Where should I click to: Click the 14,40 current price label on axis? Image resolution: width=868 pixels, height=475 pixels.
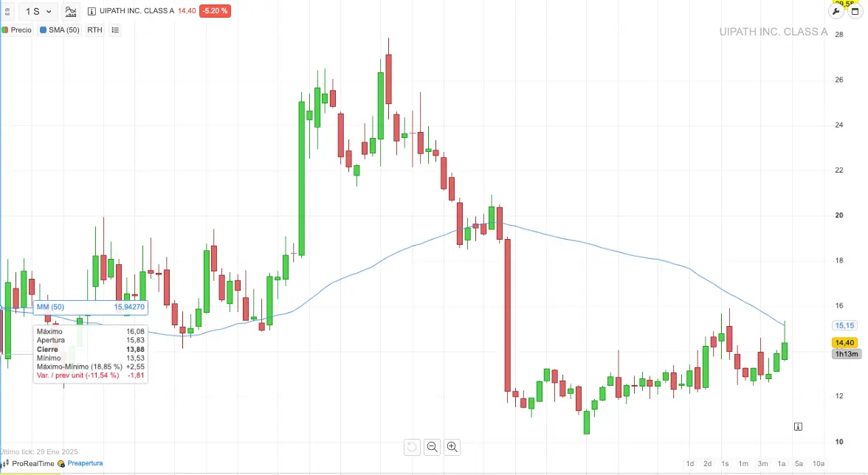click(844, 342)
